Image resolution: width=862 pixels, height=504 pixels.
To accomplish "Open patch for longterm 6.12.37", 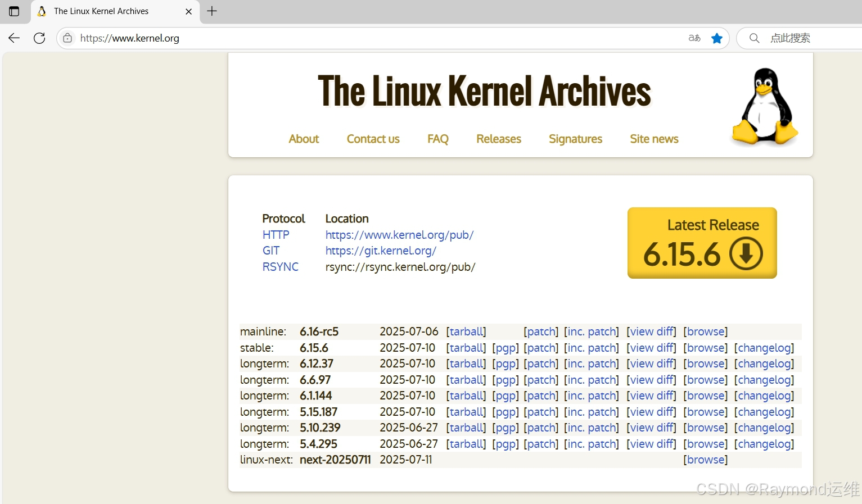I will (x=541, y=364).
